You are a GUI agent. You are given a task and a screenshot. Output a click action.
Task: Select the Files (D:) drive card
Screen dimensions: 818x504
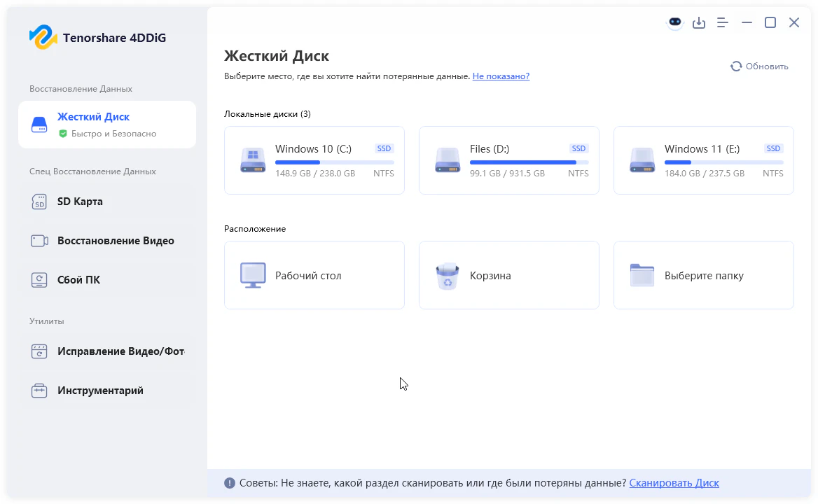click(x=508, y=160)
